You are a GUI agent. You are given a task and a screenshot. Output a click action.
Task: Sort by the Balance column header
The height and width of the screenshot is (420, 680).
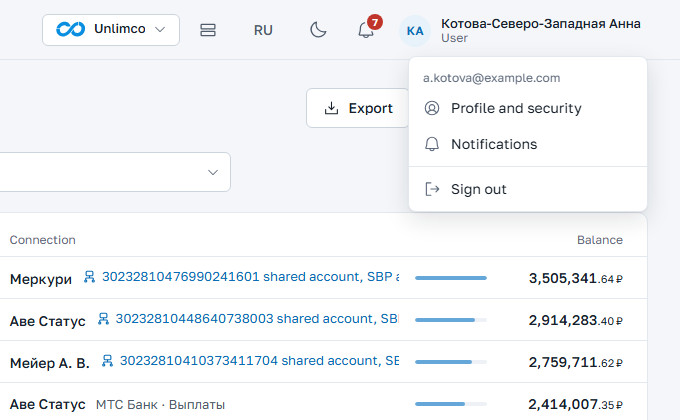coord(599,240)
